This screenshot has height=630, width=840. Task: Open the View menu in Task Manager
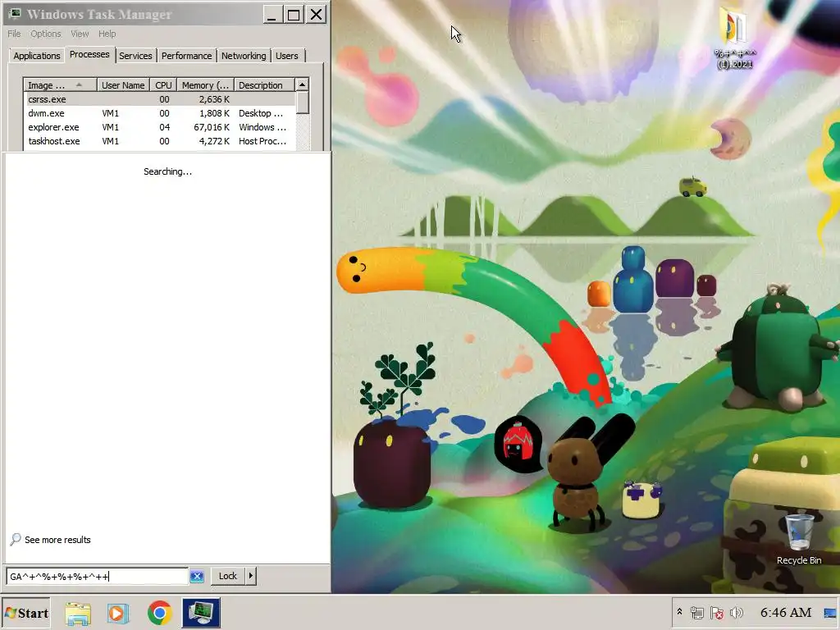pyautogui.click(x=80, y=34)
